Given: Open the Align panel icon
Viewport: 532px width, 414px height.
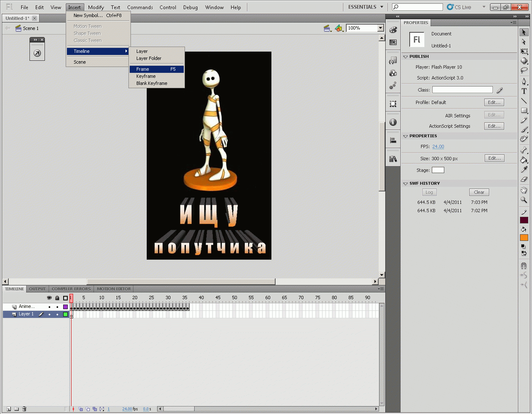Looking at the screenshot, I should (393, 141).
